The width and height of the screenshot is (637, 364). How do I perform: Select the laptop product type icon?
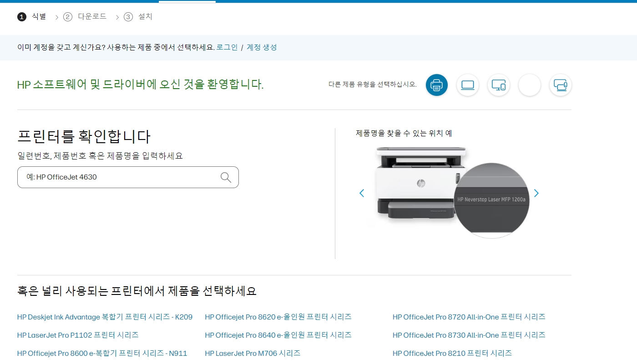[468, 85]
